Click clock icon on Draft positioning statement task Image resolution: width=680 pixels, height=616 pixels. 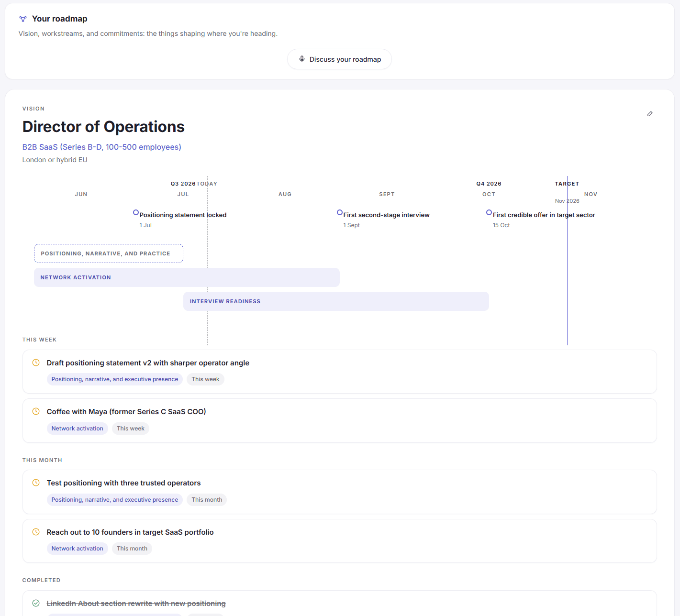[x=36, y=363]
